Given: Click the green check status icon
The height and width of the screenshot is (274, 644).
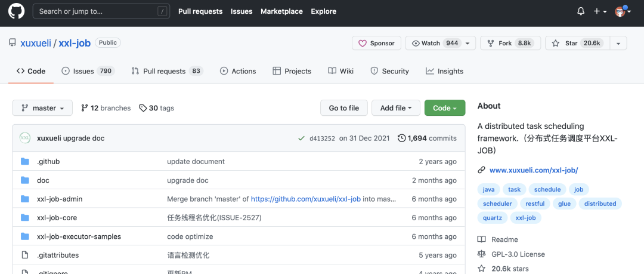Looking at the screenshot, I should pos(302,138).
